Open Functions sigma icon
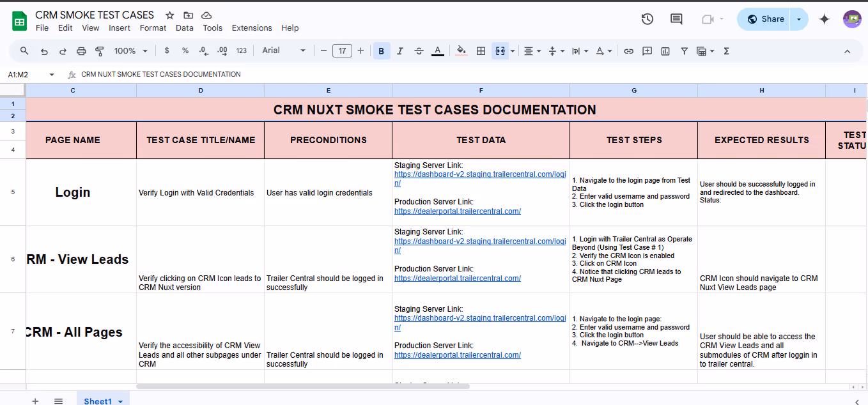 pos(726,51)
